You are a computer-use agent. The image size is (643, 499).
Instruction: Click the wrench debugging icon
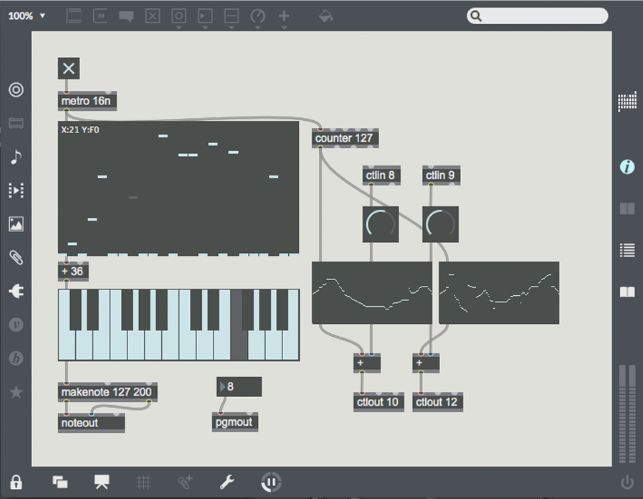226,482
